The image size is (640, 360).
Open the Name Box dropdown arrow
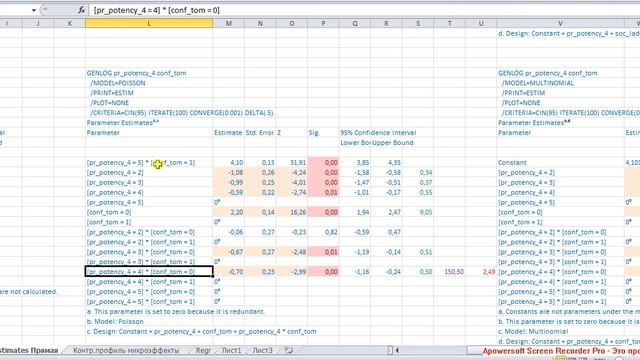[x=34, y=10]
